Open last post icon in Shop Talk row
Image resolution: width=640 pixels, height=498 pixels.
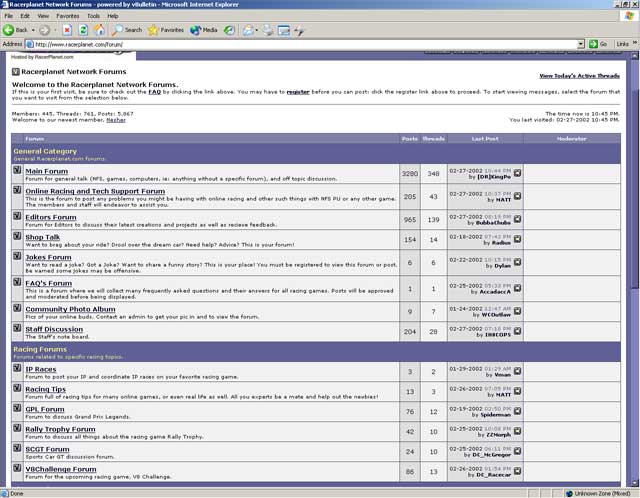coord(518,239)
